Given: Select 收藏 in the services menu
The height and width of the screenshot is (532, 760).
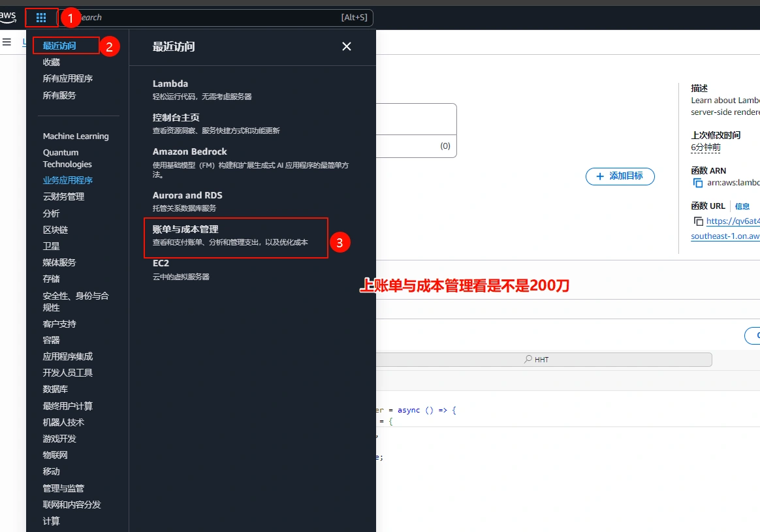Looking at the screenshot, I should 52,62.
